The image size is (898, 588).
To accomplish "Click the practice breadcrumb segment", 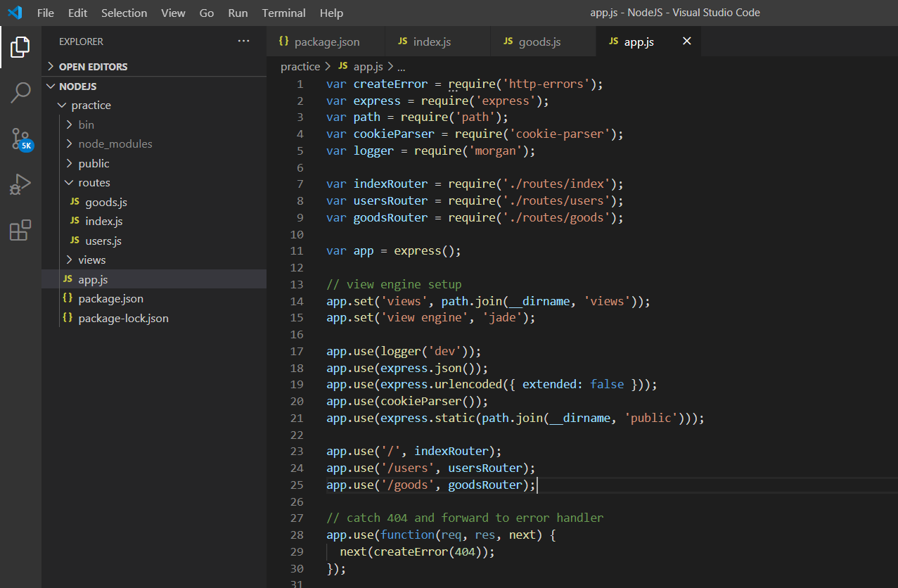I will tap(300, 66).
